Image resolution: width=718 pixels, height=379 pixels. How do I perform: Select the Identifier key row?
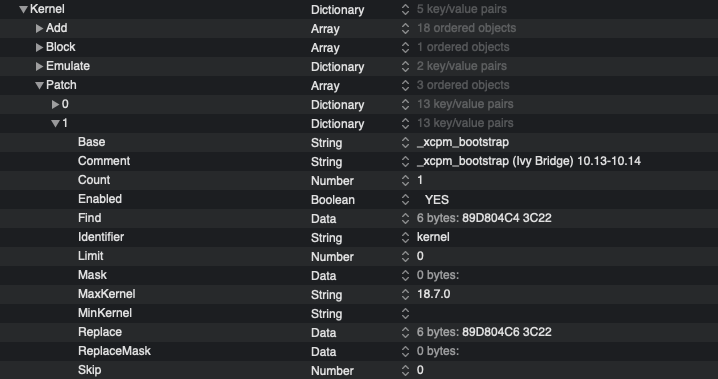coord(359,238)
